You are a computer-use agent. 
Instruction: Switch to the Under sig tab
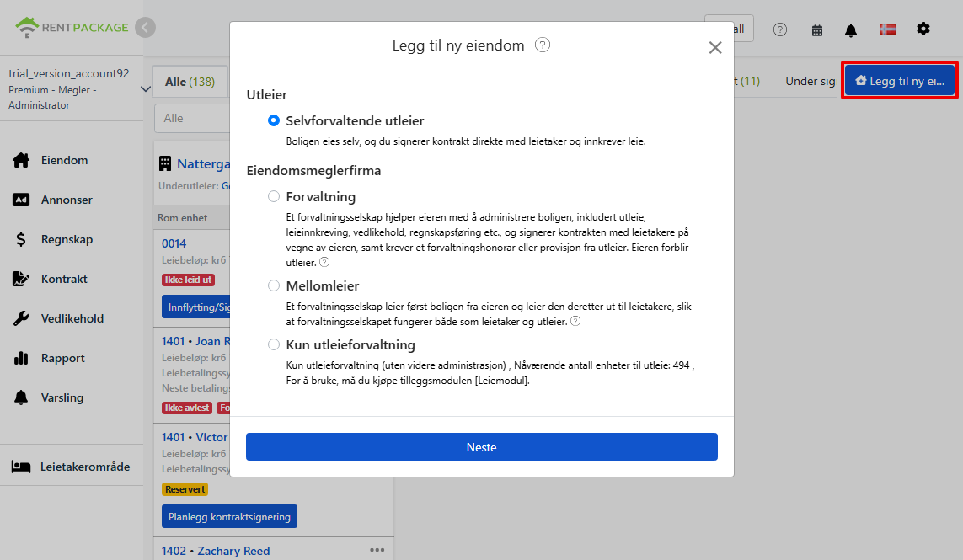[x=810, y=81]
